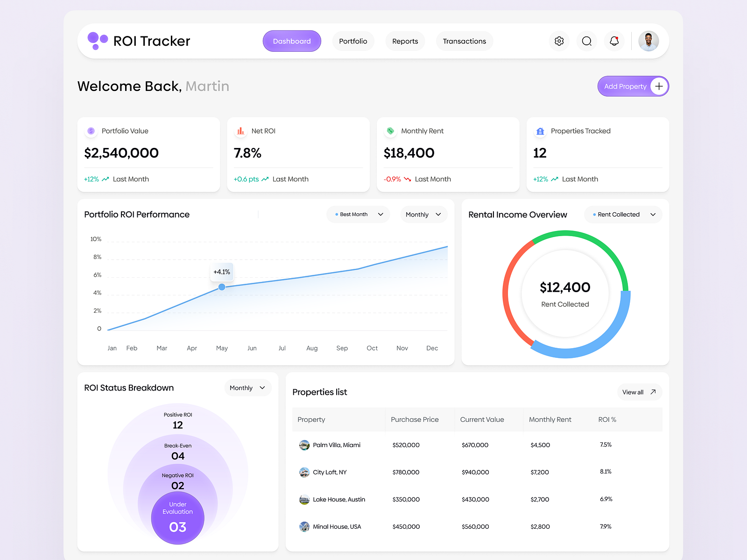Select the Net ROI bar chart icon
This screenshot has width=747, height=560.
click(x=240, y=131)
